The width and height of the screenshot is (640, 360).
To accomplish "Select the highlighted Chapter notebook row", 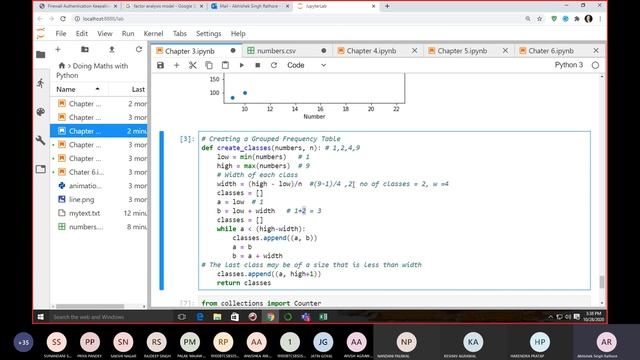I will (98, 131).
